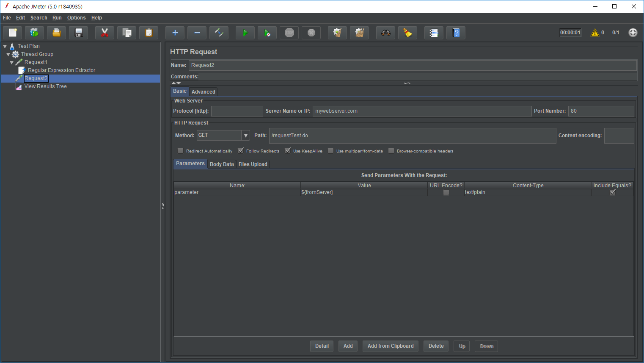Click the Down button
644x363 pixels.
pyautogui.click(x=487, y=346)
